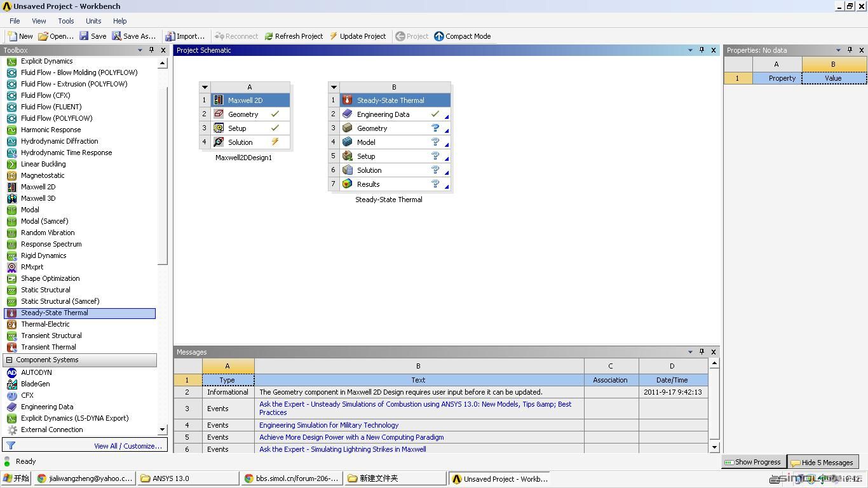Select Thermal-Electric icon in the Toolbox

click(x=11, y=324)
